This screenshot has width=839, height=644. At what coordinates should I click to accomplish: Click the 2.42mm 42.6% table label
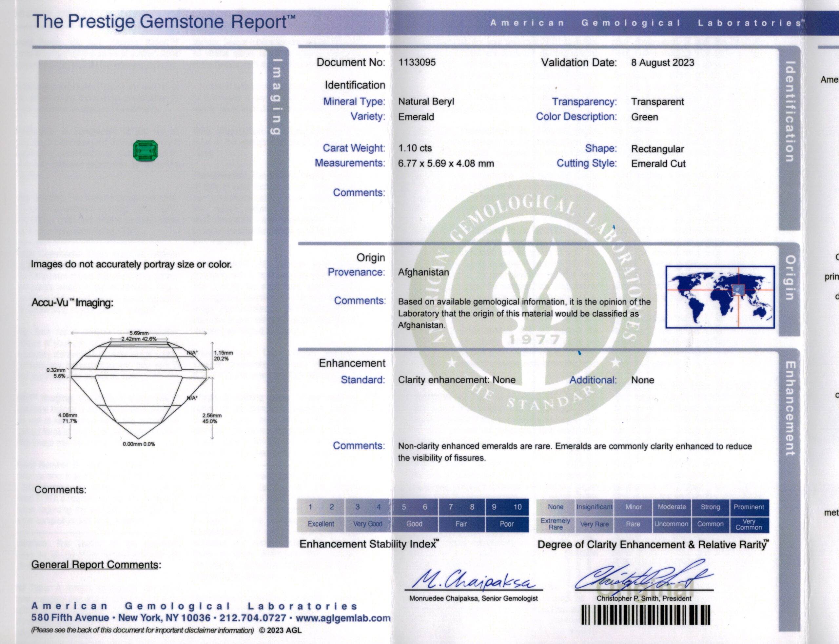point(139,339)
